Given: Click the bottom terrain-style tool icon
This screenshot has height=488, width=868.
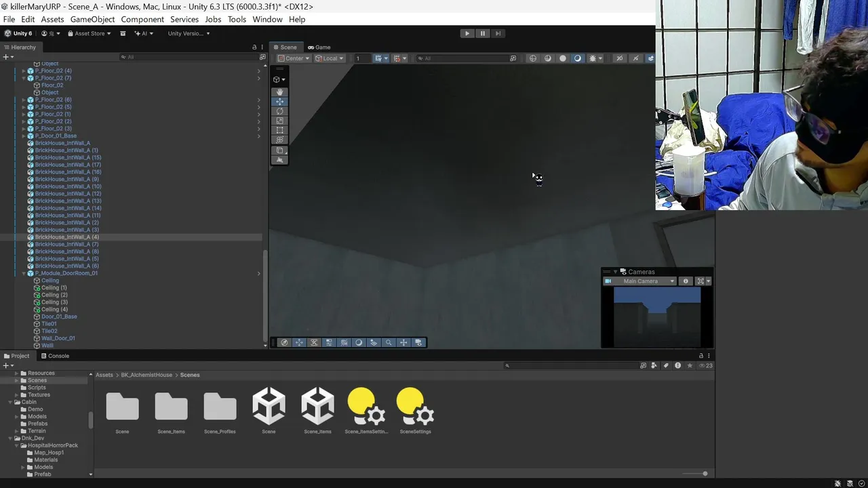Looking at the screenshot, I should tap(279, 160).
